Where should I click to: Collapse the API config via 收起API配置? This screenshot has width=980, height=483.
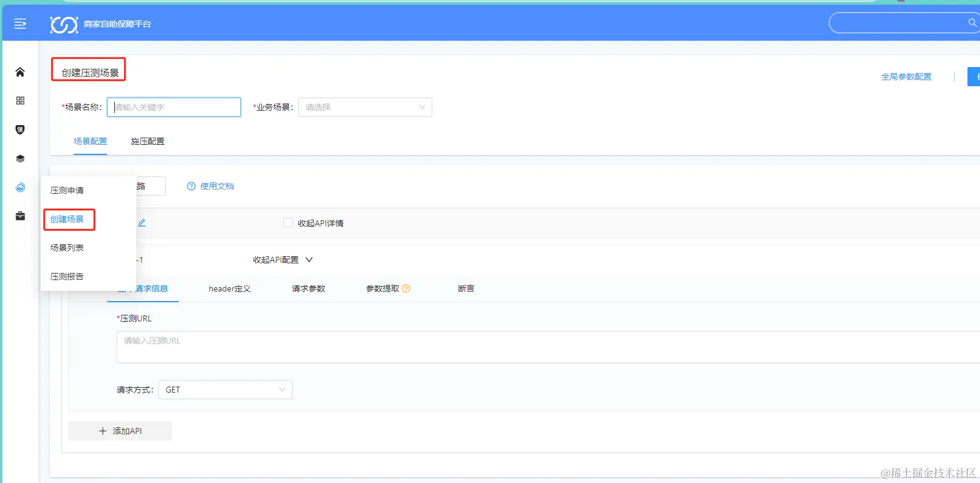tap(283, 260)
